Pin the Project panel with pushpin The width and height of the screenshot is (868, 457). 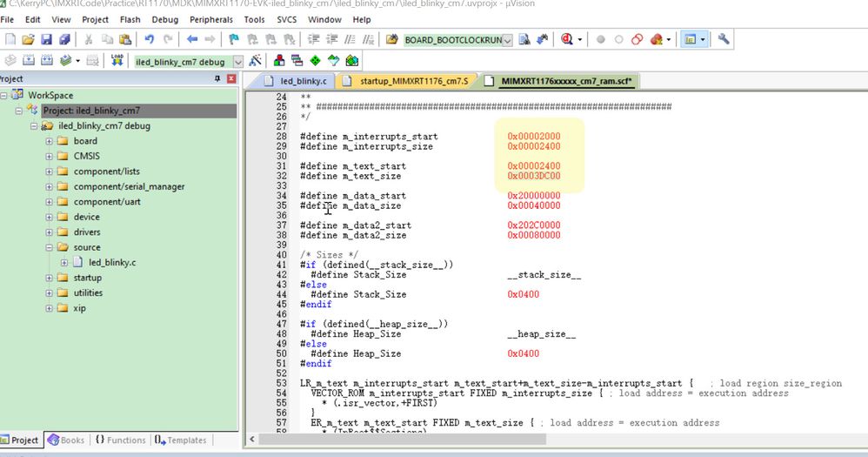[x=217, y=78]
